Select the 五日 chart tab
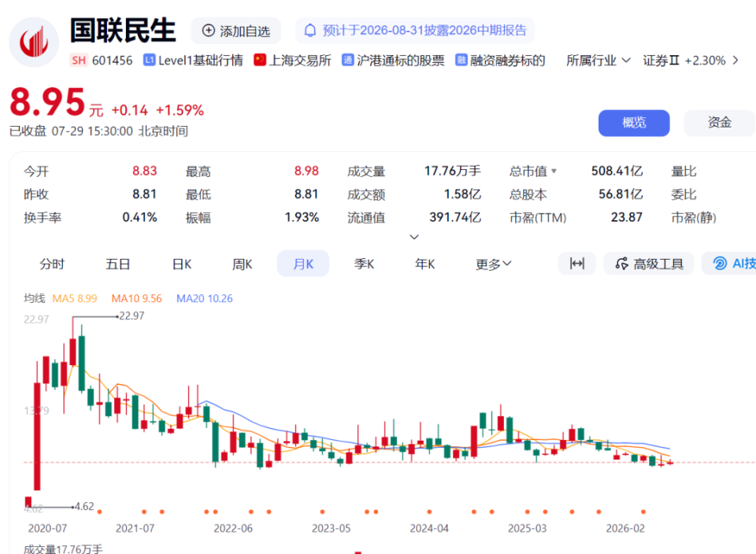Viewport: 756px width, 554px height. (x=117, y=264)
